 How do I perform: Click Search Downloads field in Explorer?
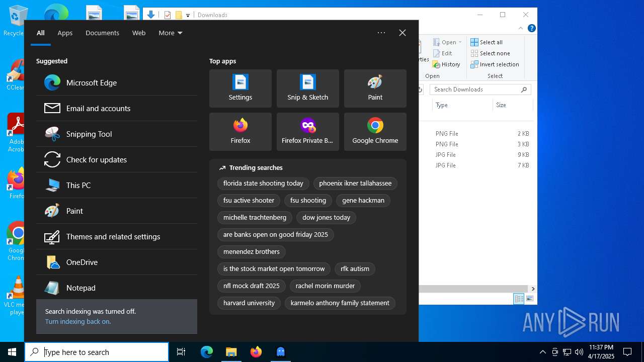(480, 89)
